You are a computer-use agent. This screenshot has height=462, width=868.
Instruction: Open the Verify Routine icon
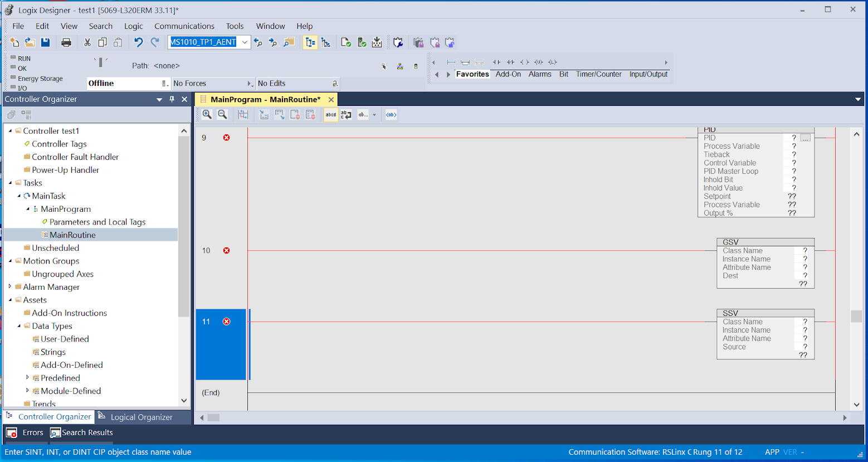tap(345, 42)
